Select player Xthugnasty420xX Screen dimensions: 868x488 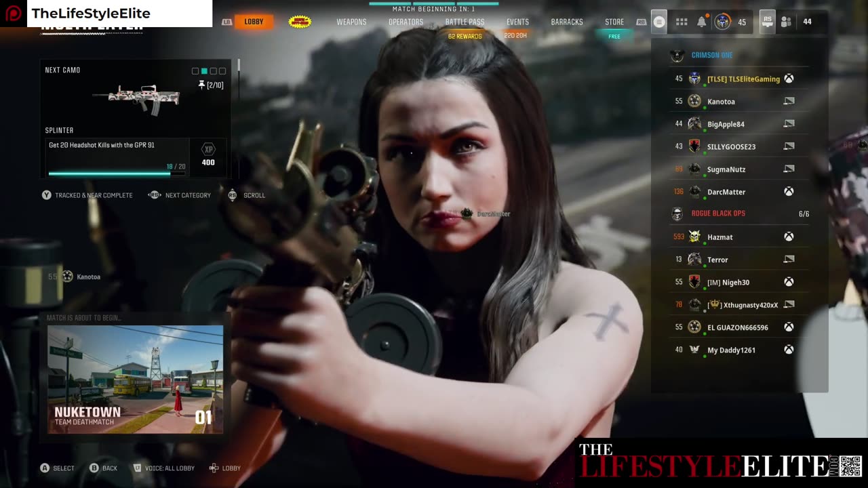(739, 305)
